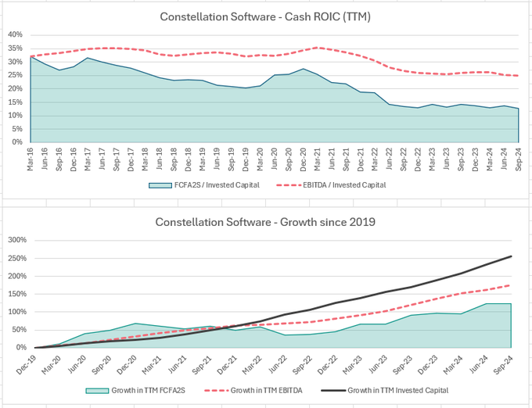Screen dimensions: 532x408
Task: Select 'Growth in TTM Invested Capital' legend label
Action: (x=398, y=391)
